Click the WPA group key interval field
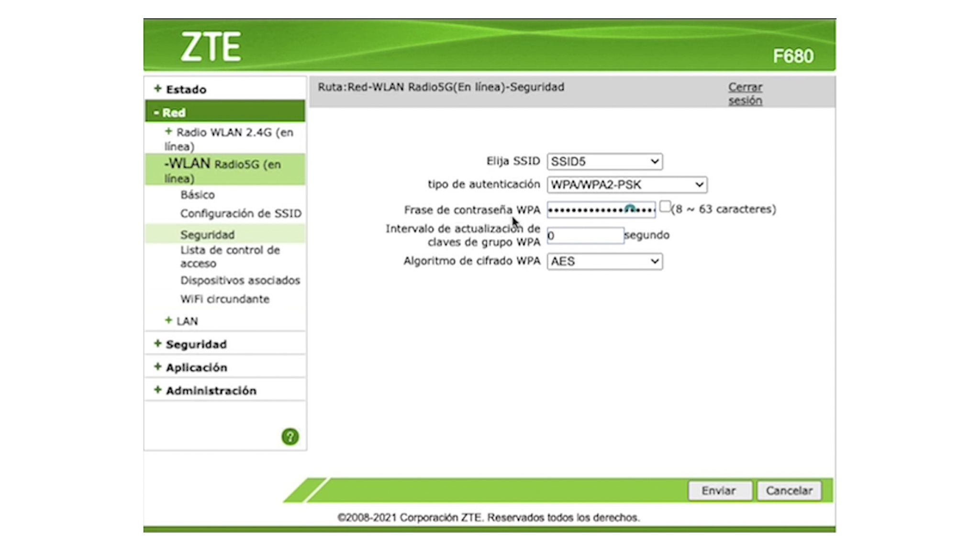This screenshot has width=980, height=551. click(x=585, y=235)
